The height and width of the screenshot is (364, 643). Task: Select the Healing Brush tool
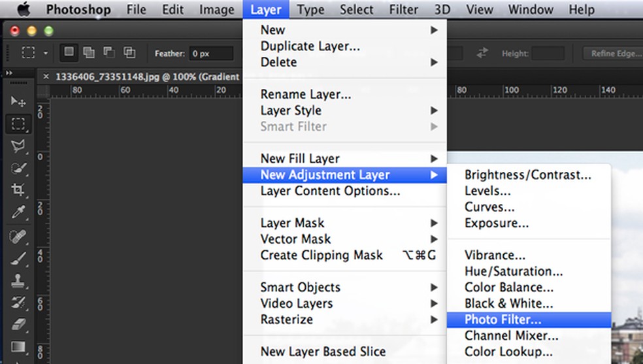click(x=18, y=237)
